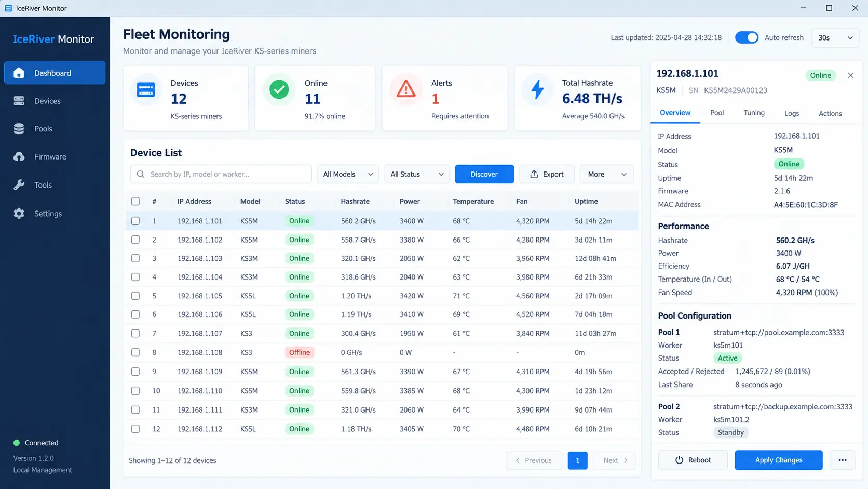Click the green Connected status dot
This screenshot has height=489, width=868.
coord(17,443)
